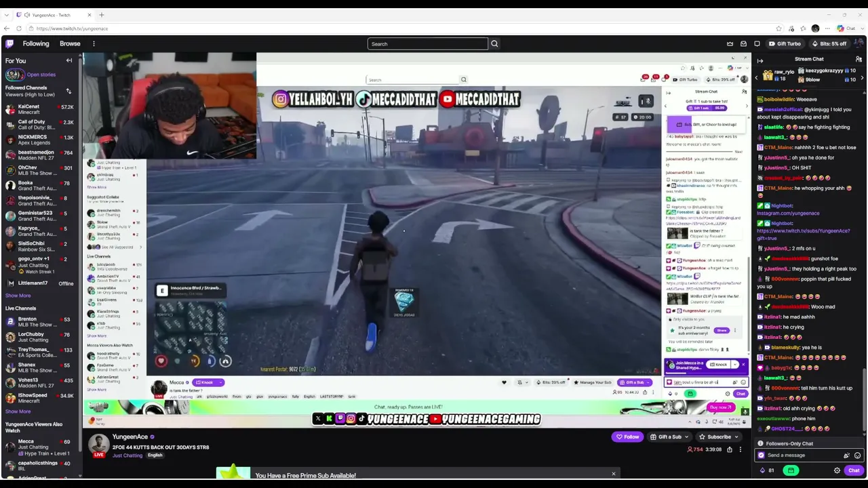Open the Bits balance icon showing 81
Viewport: 868px width, 488px height.
(767, 470)
